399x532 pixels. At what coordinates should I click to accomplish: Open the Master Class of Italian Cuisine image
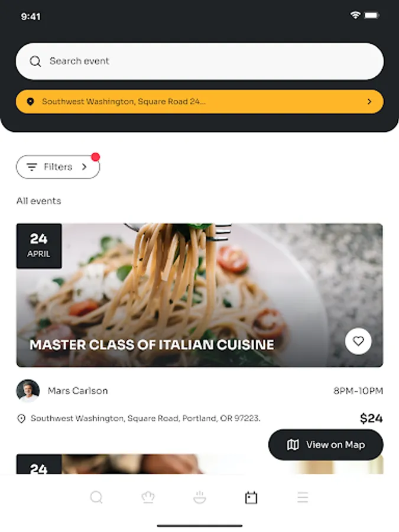click(x=200, y=295)
